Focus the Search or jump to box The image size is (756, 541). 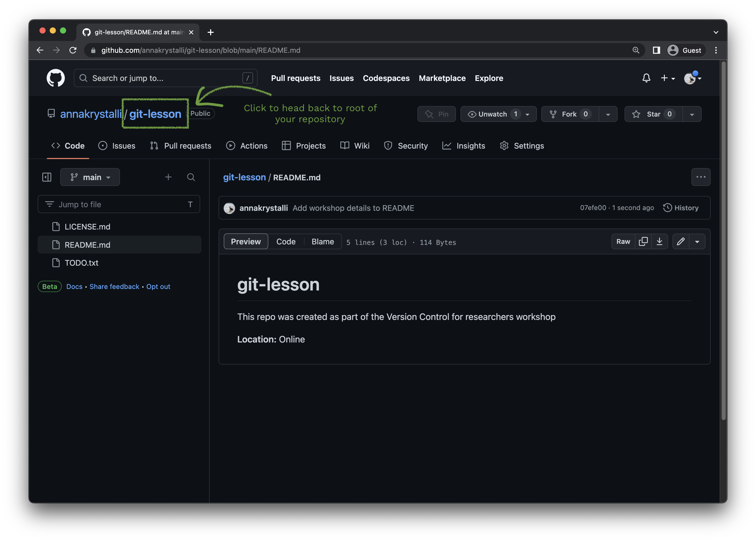[165, 78]
